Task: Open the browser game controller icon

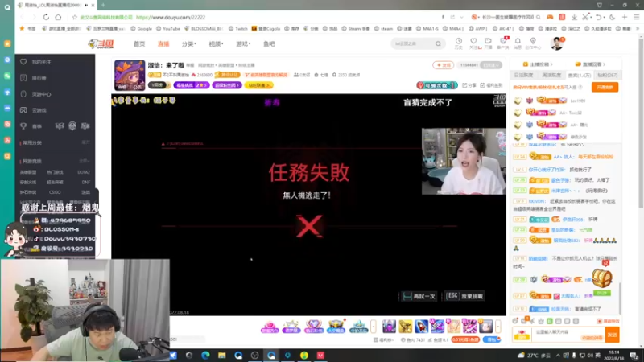Action: [550, 17]
